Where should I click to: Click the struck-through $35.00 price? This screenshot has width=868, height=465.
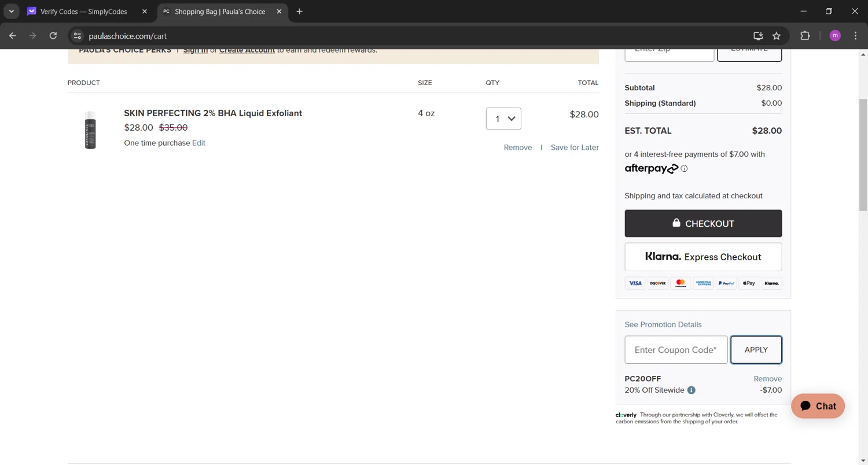pos(173,128)
